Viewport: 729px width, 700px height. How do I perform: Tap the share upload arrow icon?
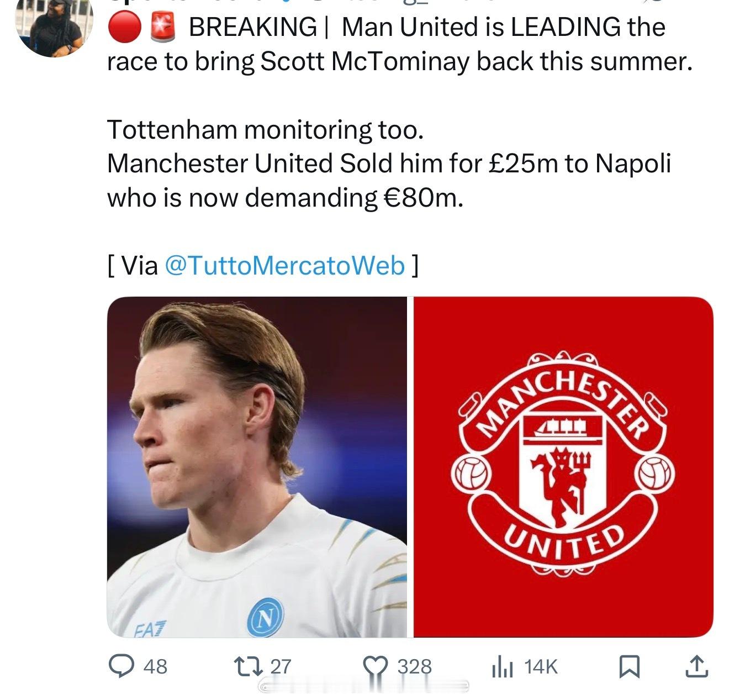tap(696, 666)
